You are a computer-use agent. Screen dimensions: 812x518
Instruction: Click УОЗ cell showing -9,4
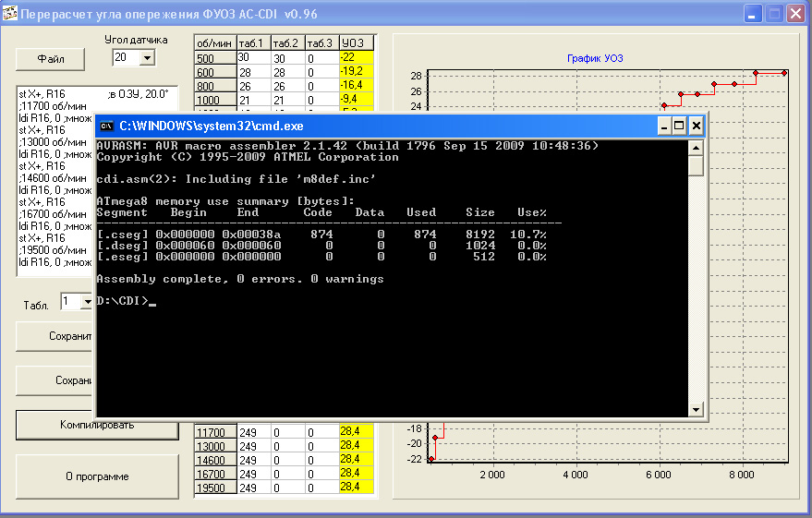(357, 100)
